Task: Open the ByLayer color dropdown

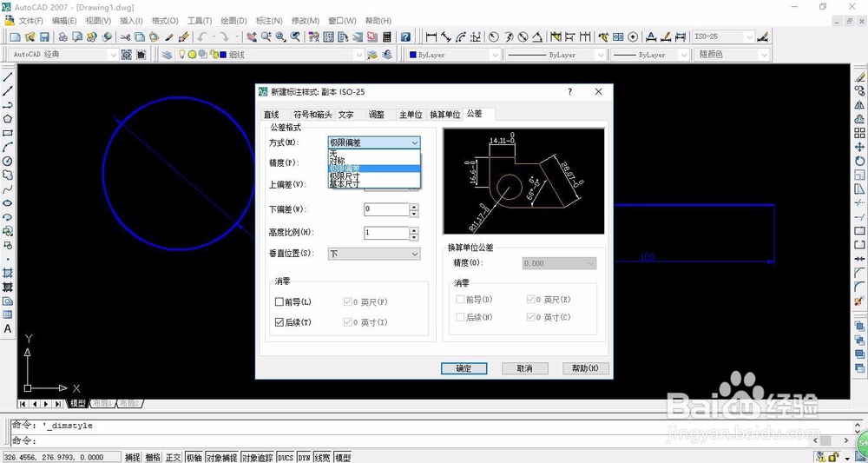Action: (x=455, y=55)
